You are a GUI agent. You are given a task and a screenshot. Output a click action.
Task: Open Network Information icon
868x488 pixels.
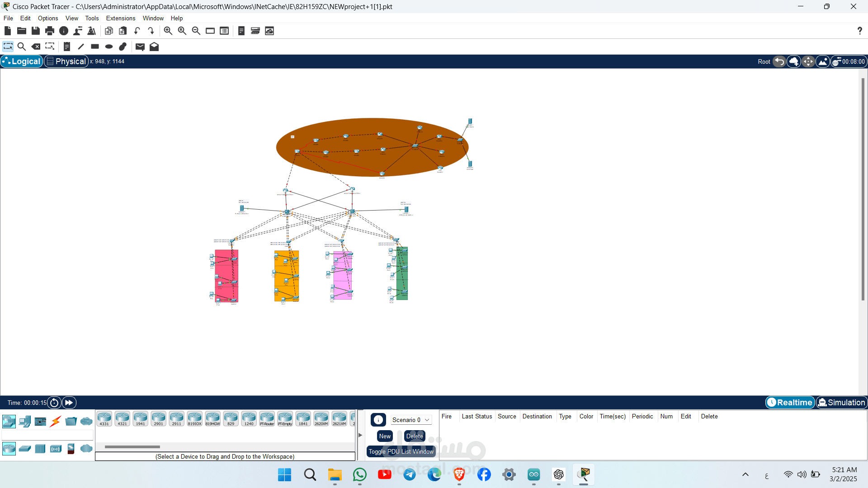point(64,31)
